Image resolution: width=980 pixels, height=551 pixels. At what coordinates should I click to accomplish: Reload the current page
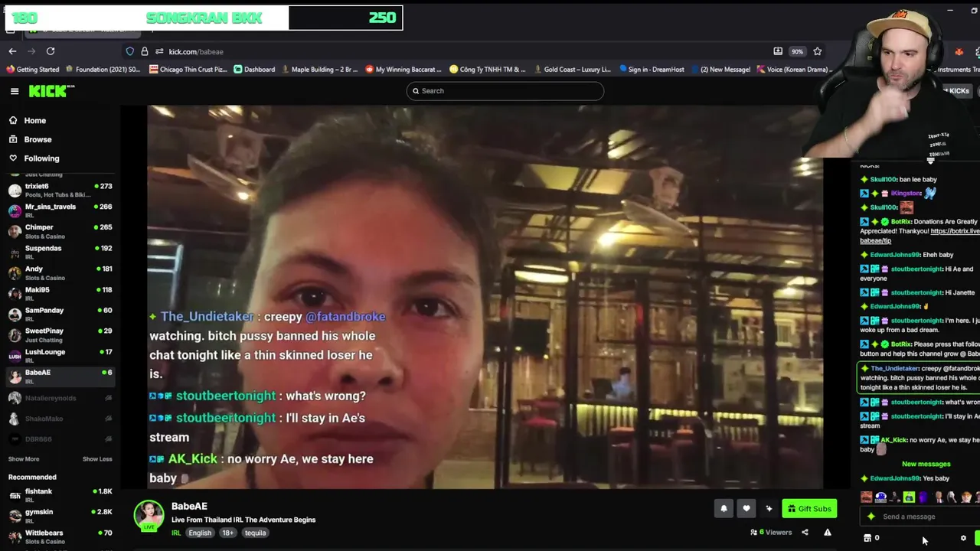pos(51,51)
